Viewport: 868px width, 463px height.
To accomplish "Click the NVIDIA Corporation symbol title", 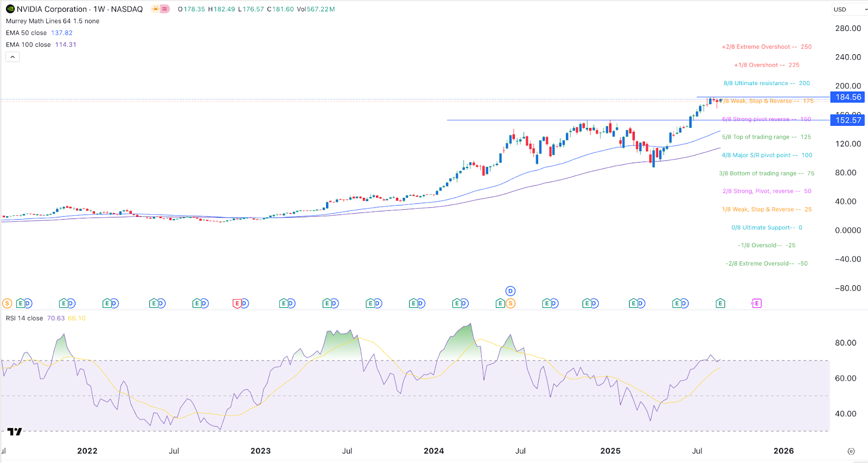I will [80, 9].
